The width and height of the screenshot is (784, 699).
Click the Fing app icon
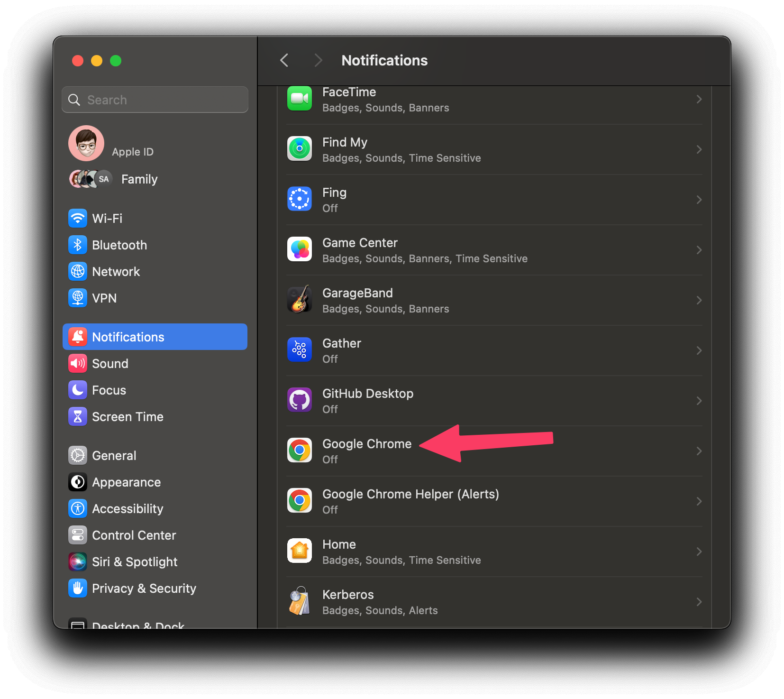click(300, 199)
